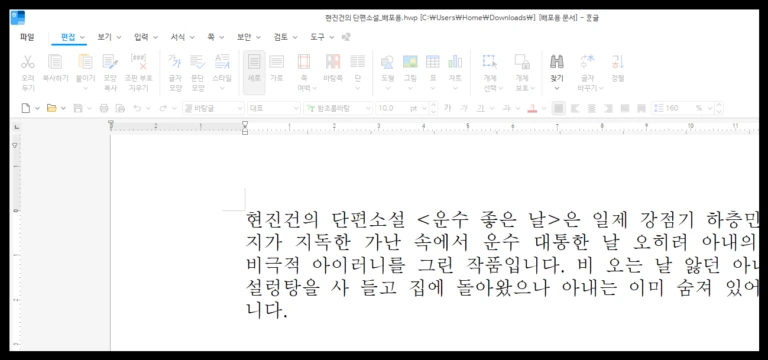Click the 문단 모양 paragraph format icon

pyautogui.click(x=197, y=62)
